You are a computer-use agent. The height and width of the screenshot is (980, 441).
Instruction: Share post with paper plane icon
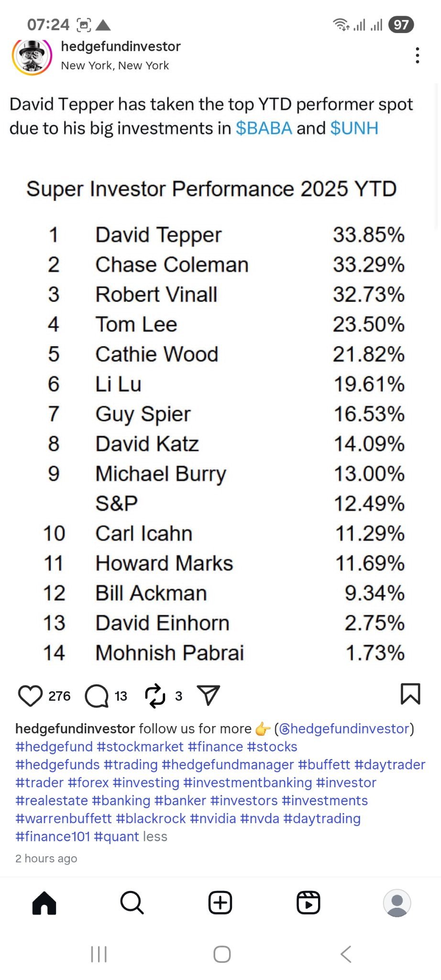(209, 695)
